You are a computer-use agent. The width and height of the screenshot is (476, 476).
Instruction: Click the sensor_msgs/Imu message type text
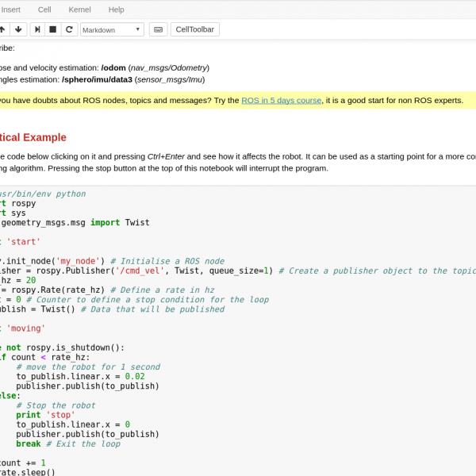(x=170, y=79)
